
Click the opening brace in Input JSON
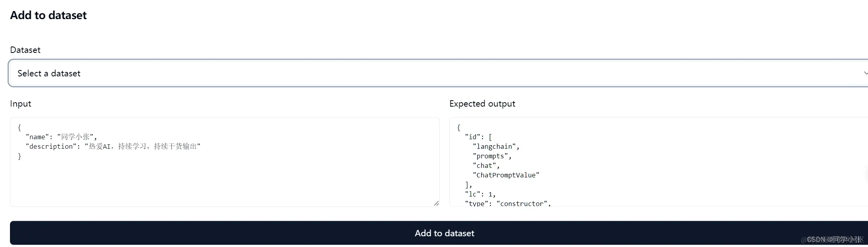click(20, 128)
